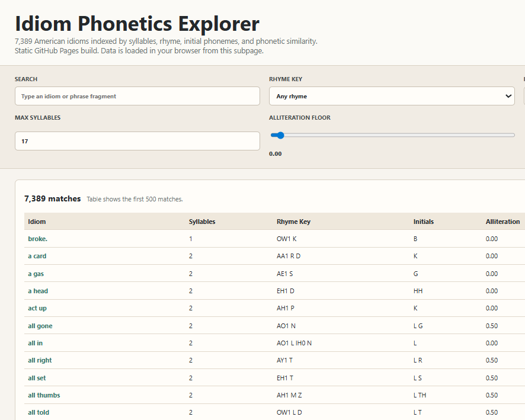Click the Max Syllables input field
This screenshot has width=525, height=420.
pos(137,141)
